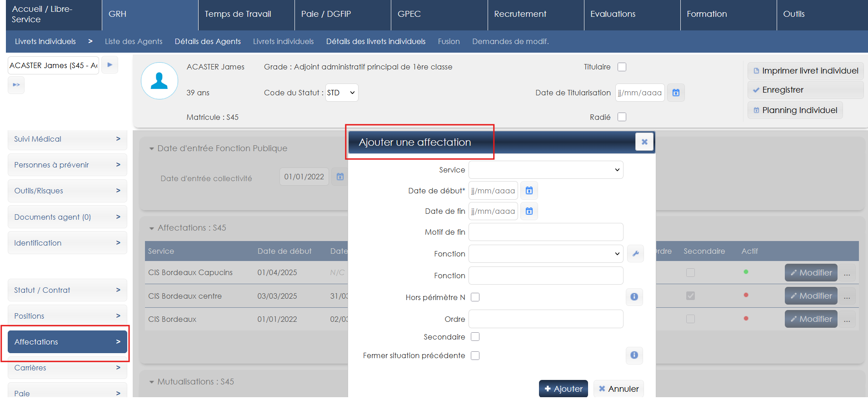Screen dimensions: 868x399
Task: Expand the Code du Statut dropdown
Action: pos(342,93)
